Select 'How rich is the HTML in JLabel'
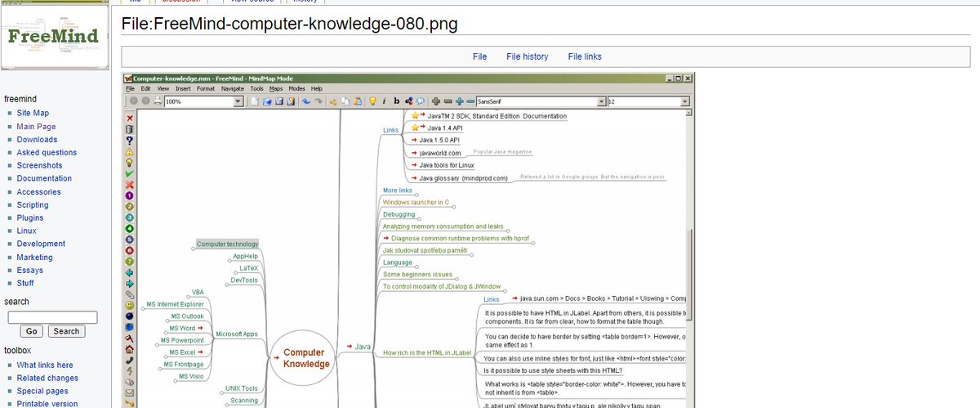 coord(427,353)
